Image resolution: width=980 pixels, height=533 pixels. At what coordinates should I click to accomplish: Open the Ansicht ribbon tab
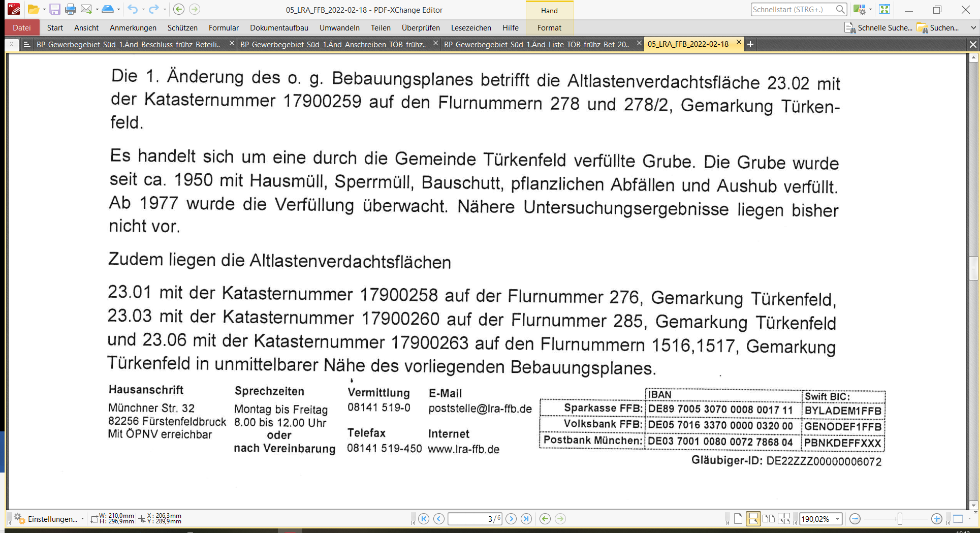[x=86, y=28]
